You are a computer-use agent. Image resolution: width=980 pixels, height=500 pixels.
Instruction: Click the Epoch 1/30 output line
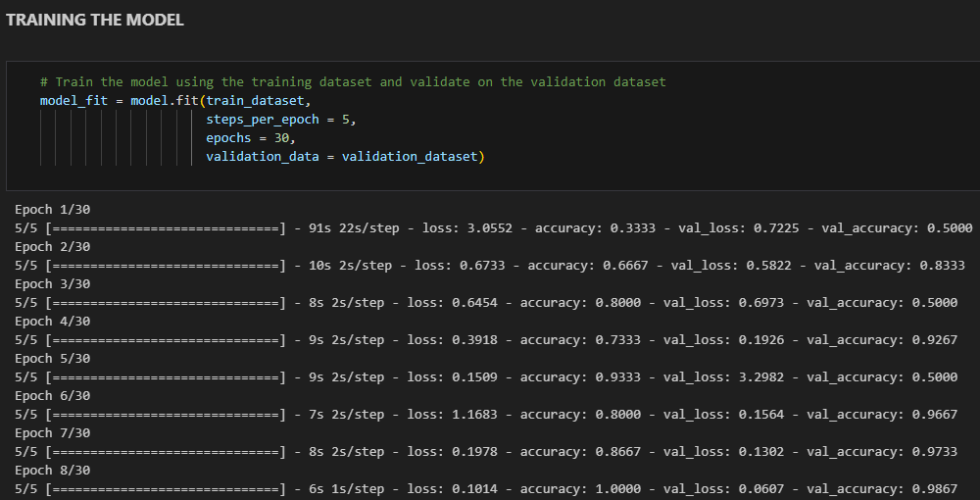tap(53, 210)
